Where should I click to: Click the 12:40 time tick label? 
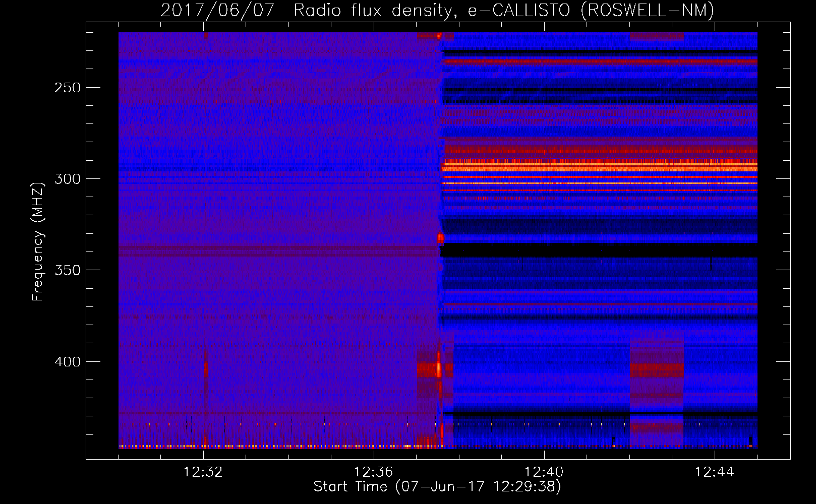[544, 472]
